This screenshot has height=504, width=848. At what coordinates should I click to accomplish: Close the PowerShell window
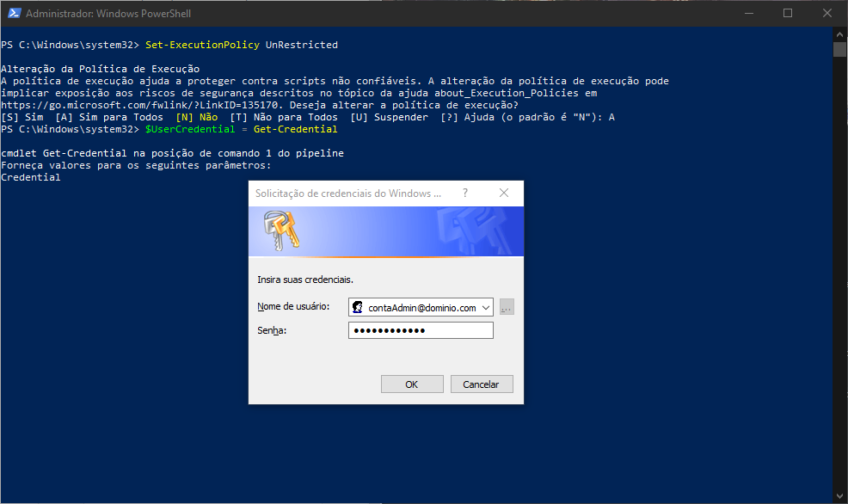coord(827,13)
